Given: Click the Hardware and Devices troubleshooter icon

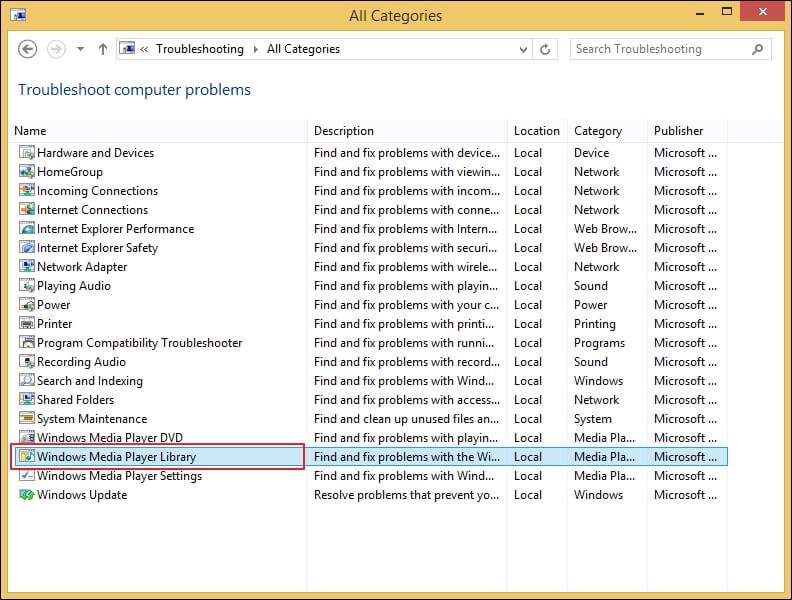Looking at the screenshot, I should click(x=27, y=153).
